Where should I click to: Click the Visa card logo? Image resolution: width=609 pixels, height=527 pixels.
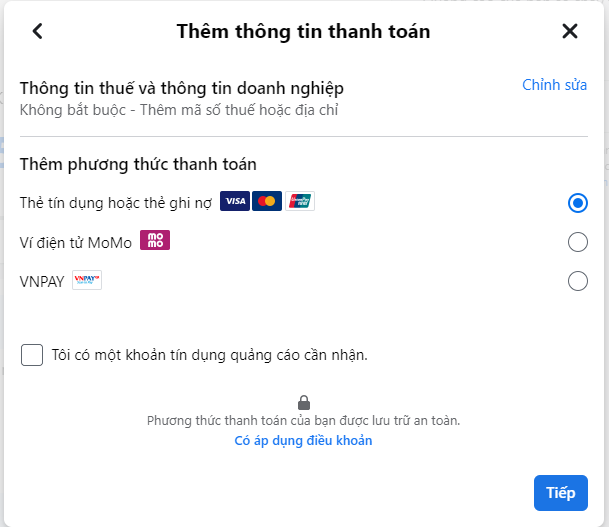235,201
